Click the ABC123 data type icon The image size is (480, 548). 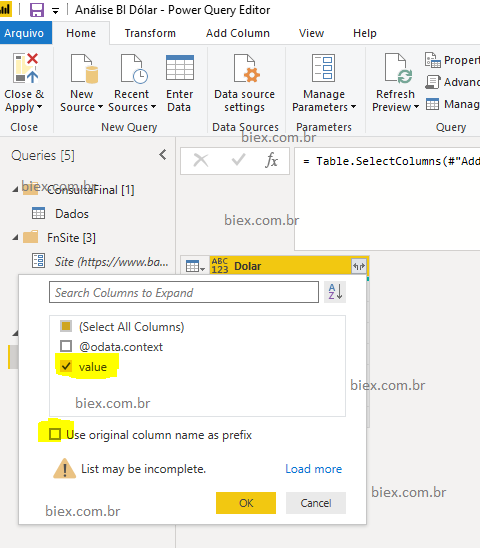point(220,266)
